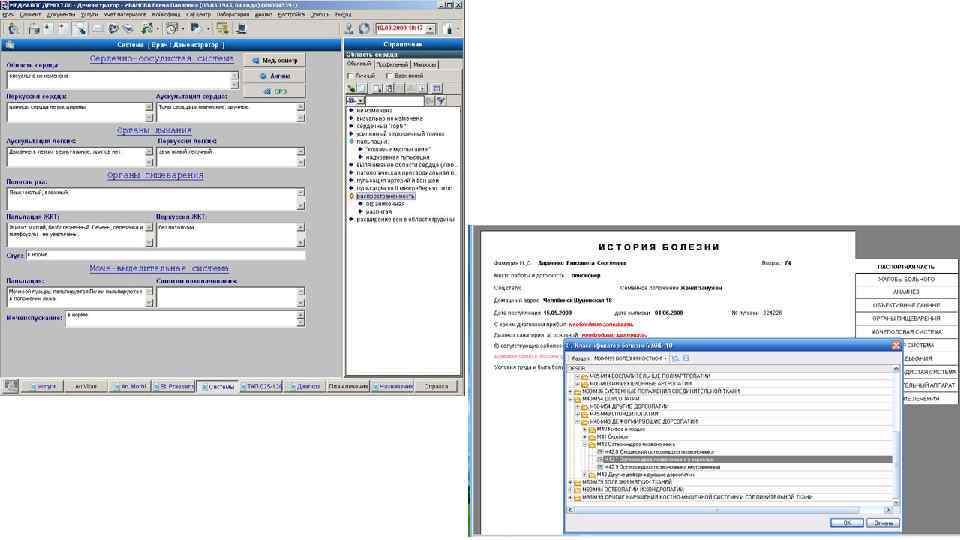Click the green arrow icon in Справочник toolbar
The image size is (960, 540).
click(351, 88)
